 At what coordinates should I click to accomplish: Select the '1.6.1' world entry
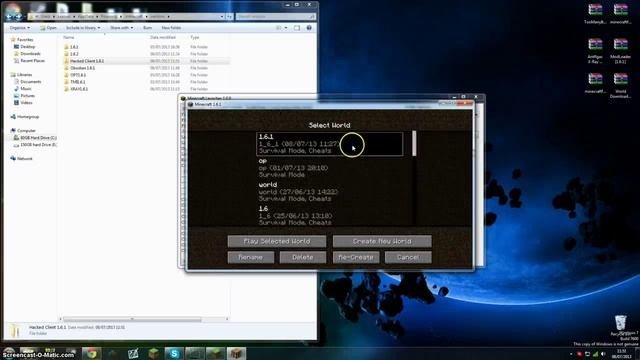(329, 144)
